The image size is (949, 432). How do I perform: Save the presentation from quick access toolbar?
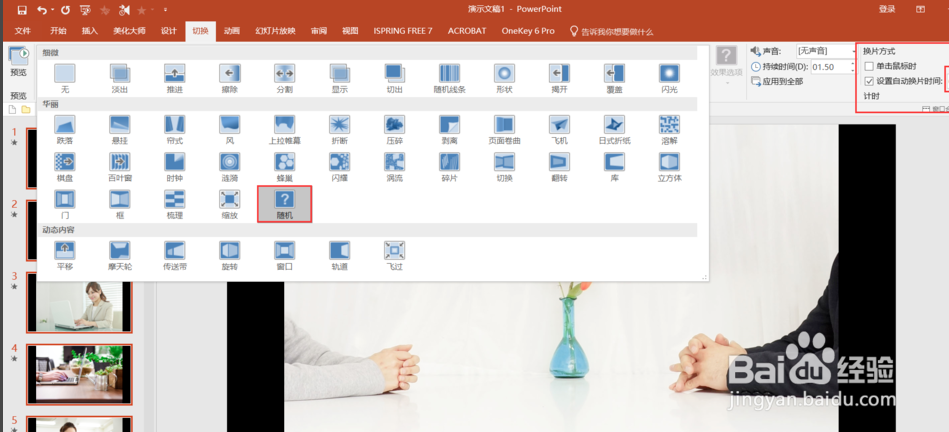point(22,10)
